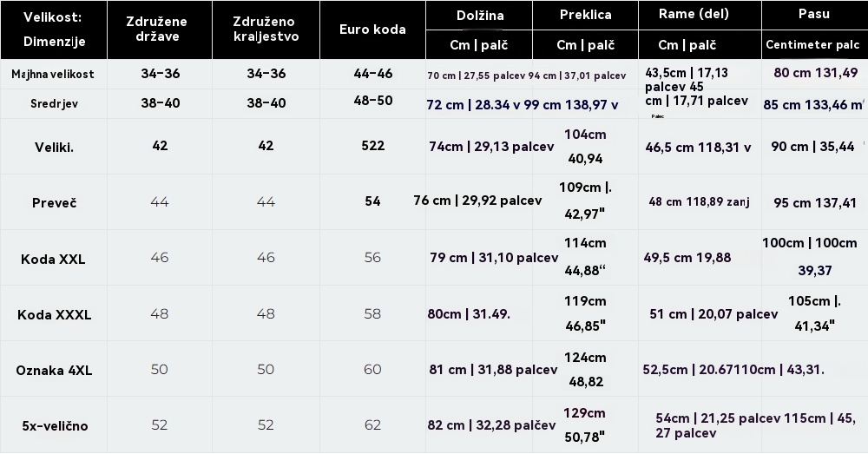Click the 'Koda XXXL' row label
The height and width of the screenshot is (454, 868).
click(53, 314)
